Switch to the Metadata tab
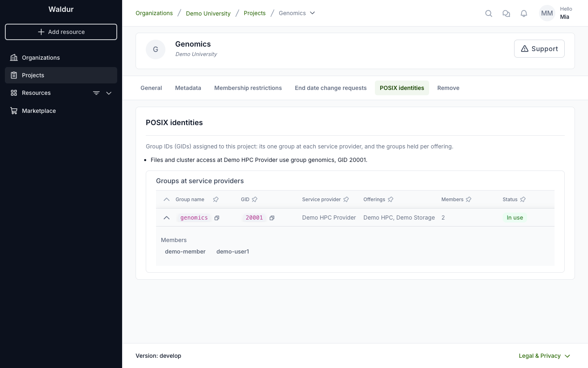 click(188, 88)
